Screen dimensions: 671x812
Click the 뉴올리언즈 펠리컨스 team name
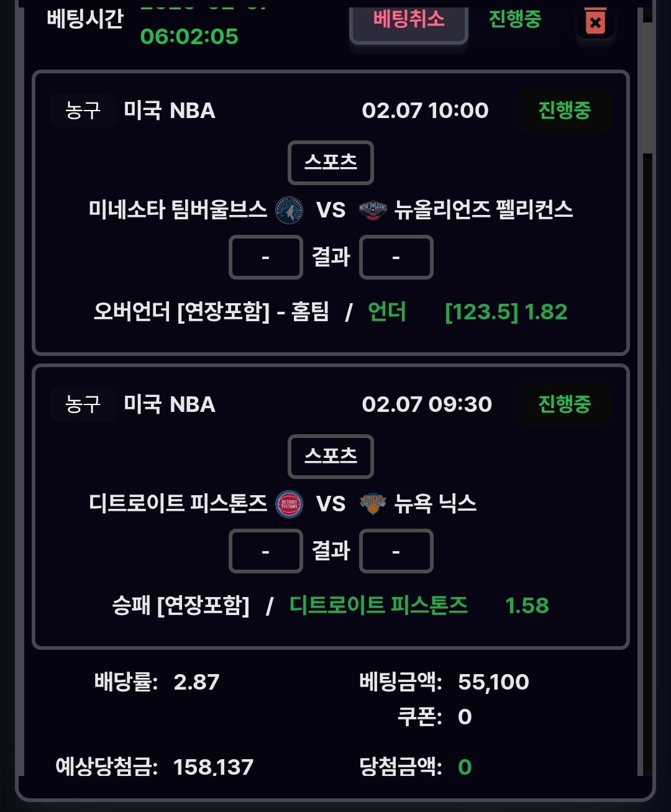[483, 210]
